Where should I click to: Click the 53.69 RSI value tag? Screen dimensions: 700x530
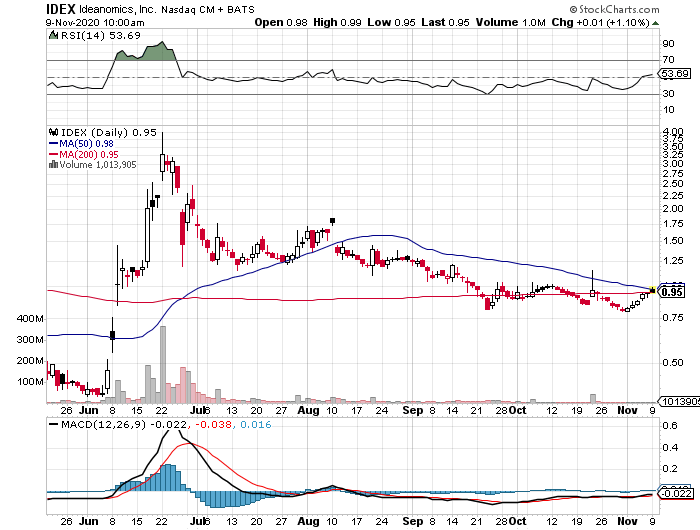pyautogui.click(x=675, y=73)
